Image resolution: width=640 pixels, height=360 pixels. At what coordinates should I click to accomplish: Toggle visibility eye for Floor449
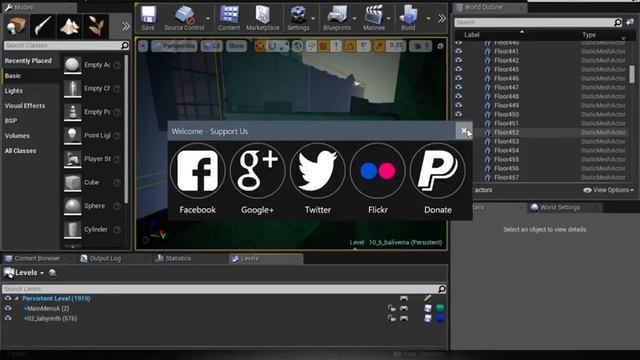pos(459,105)
